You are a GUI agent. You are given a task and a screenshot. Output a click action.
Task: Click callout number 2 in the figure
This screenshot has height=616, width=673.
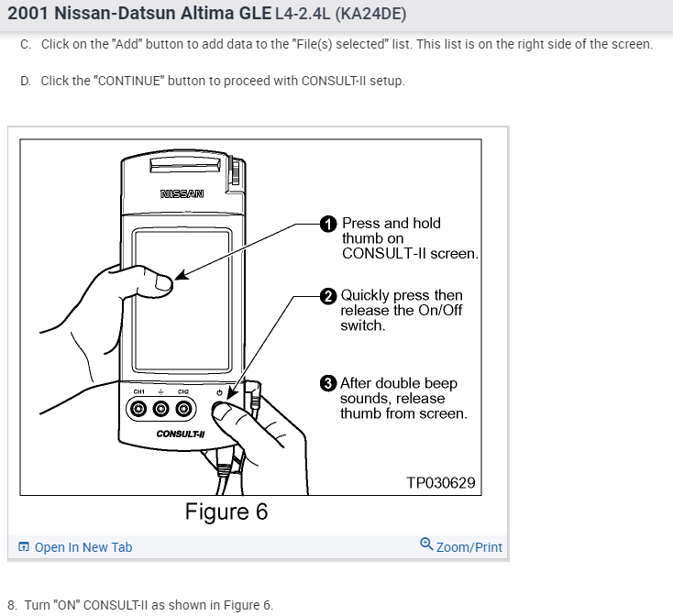(x=328, y=296)
